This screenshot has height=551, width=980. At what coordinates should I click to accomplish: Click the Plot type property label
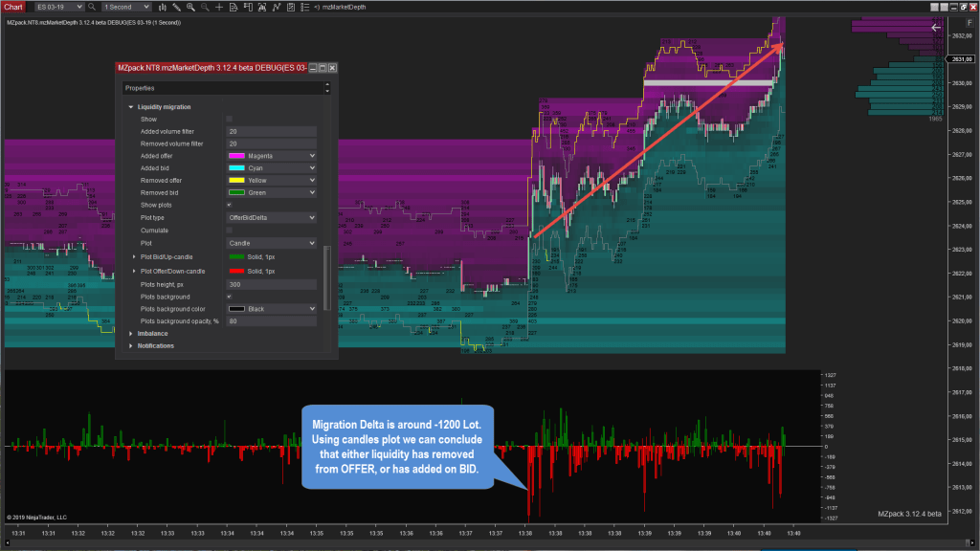(152, 218)
